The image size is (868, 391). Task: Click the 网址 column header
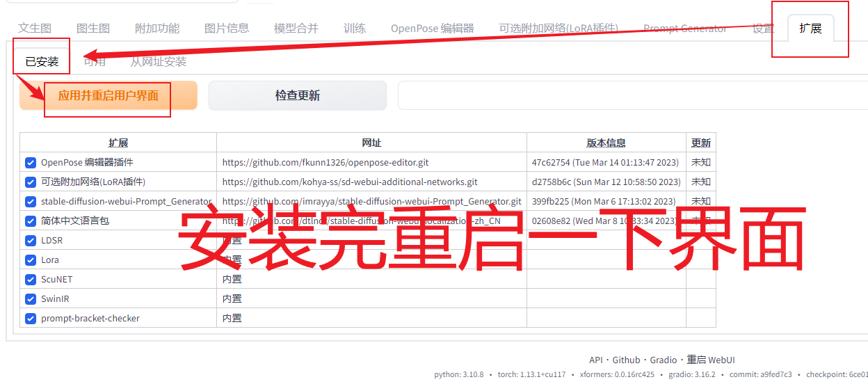[x=371, y=143]
